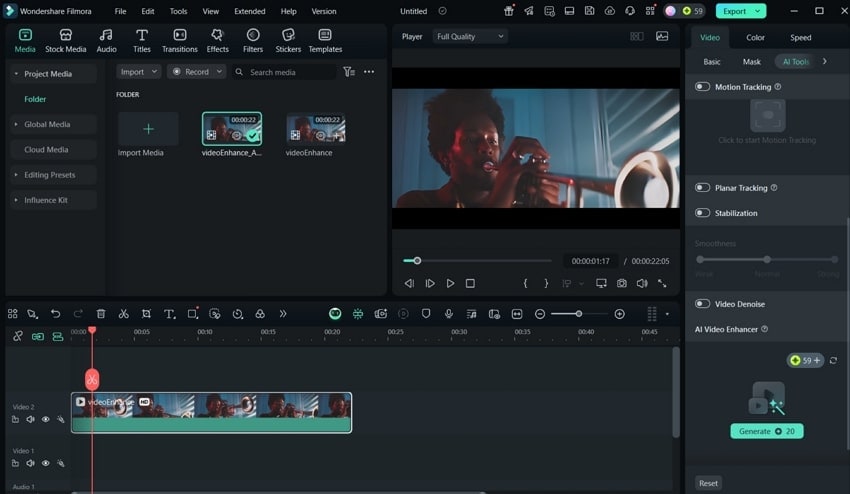The width and height of the screenshot is (850, 494).
Task: Open the Effects panel
Action: pyautogui.click(x=217, y=41)
